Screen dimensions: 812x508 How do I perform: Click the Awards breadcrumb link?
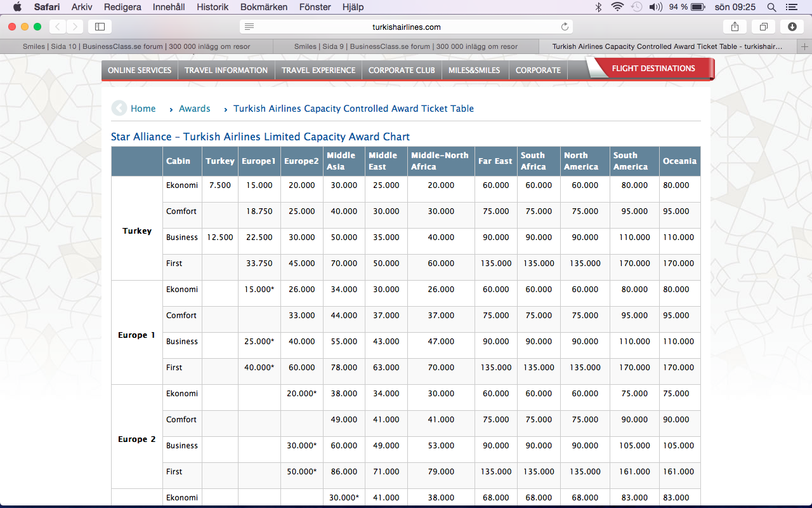pos(194,109)
